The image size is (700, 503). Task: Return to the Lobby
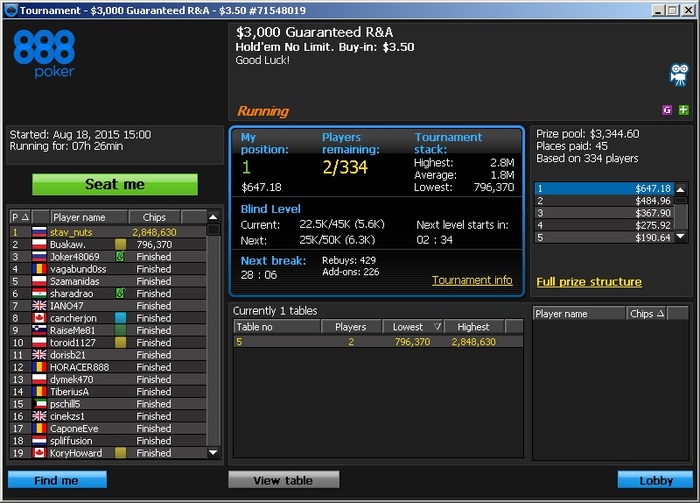(x=655, y=480)
